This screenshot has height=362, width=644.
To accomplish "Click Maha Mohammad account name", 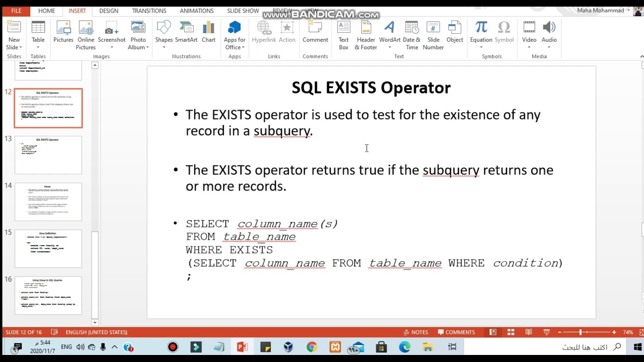I will pos(600,11).
